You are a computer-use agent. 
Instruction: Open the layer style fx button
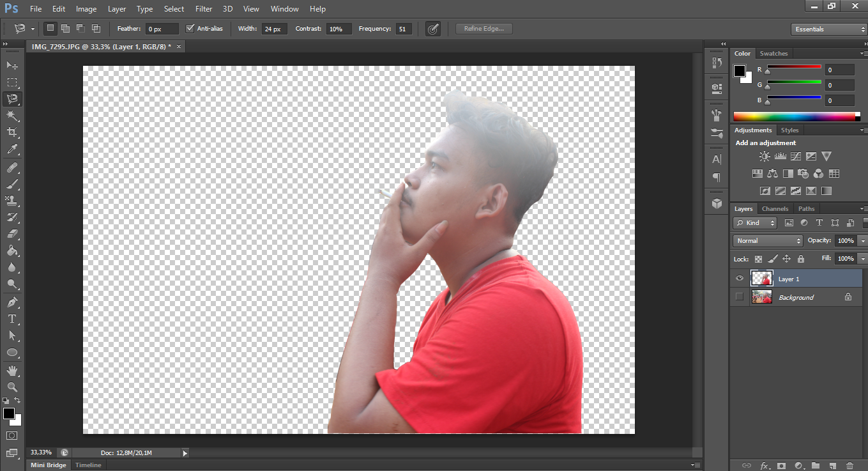coord(764,466)
